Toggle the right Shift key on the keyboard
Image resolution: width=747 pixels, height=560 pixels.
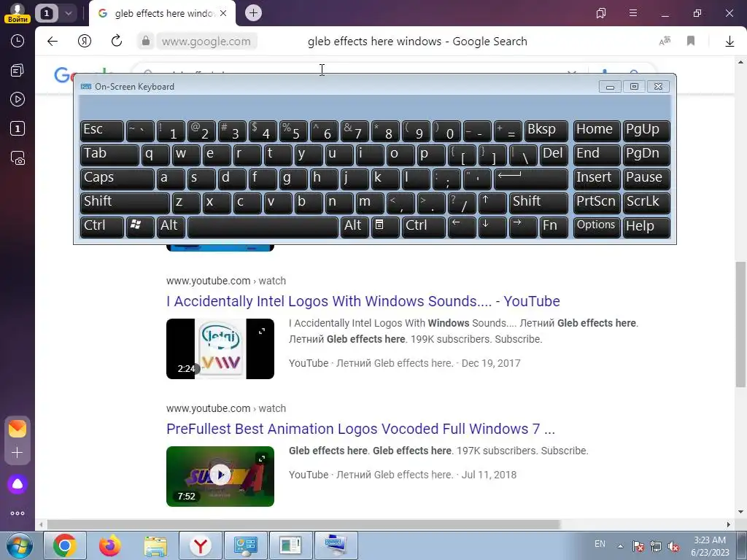coord(538,203)
